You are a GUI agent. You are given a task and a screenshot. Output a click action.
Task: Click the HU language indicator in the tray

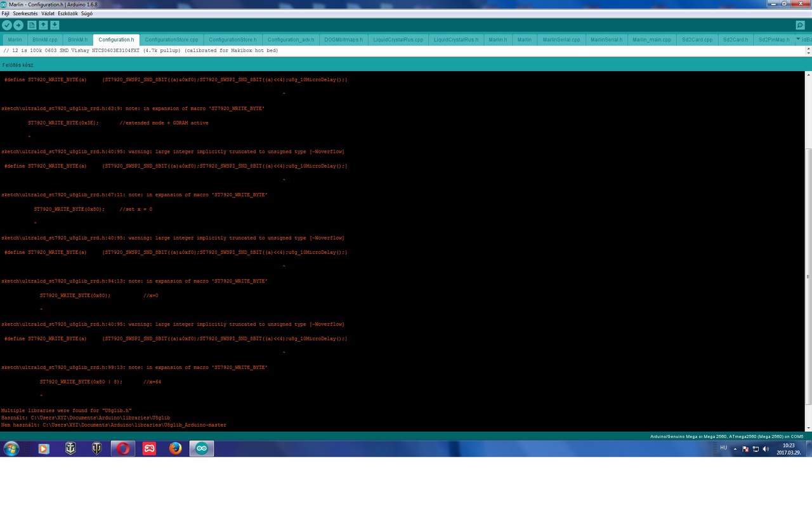(x=723, y=448)
